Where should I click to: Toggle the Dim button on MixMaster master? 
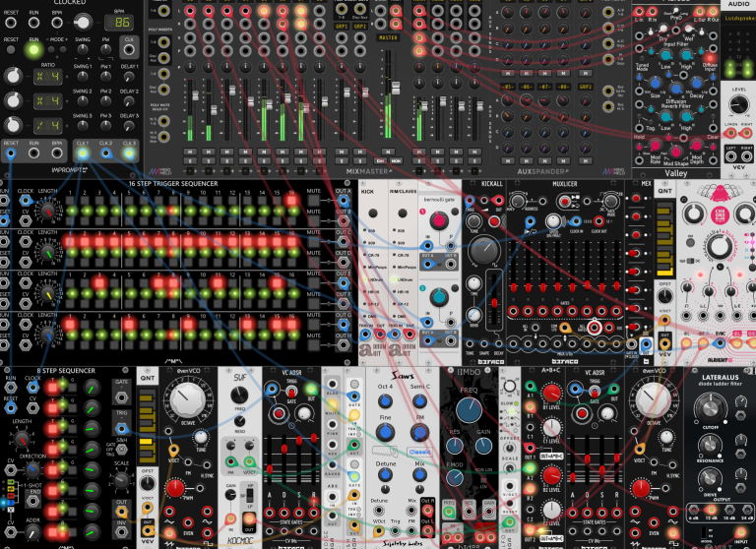(381, 160)
